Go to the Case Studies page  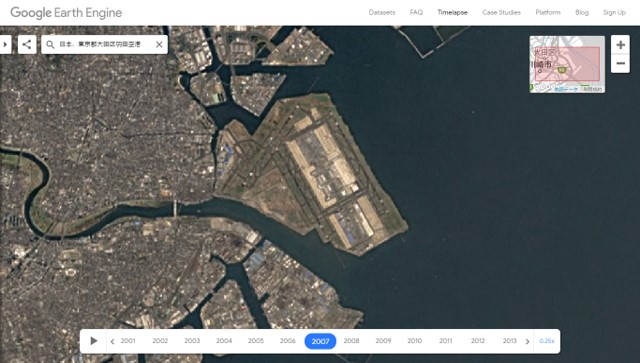tap(501, 12)
